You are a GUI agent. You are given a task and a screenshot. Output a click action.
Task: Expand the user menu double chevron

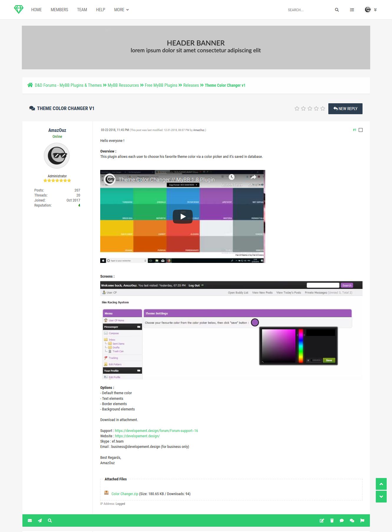coord(375,10)
